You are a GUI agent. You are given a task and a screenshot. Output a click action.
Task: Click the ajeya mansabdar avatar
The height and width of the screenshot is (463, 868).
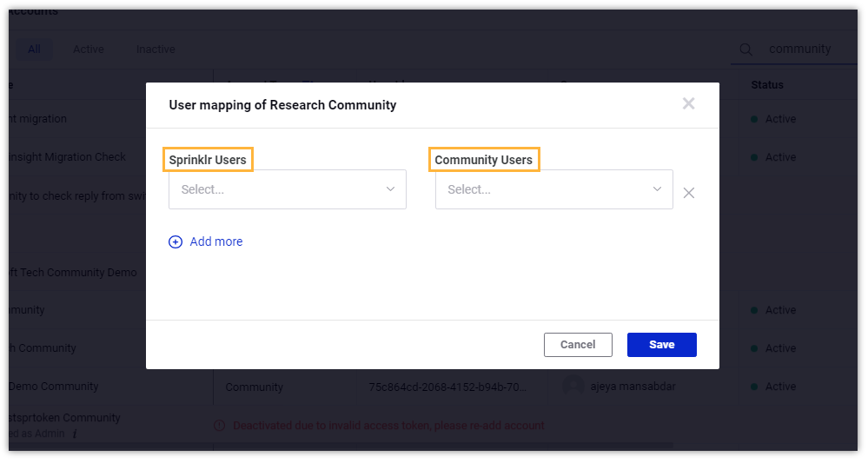coord(573,386)
